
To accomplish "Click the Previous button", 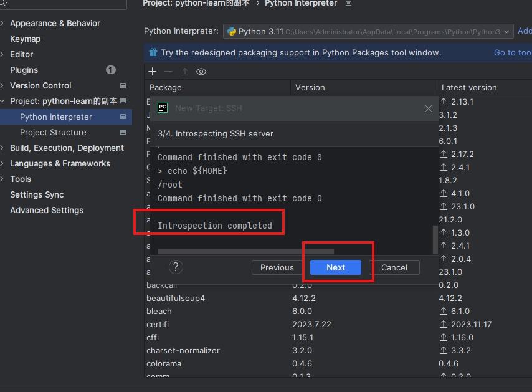I will [x=277, y=267].
